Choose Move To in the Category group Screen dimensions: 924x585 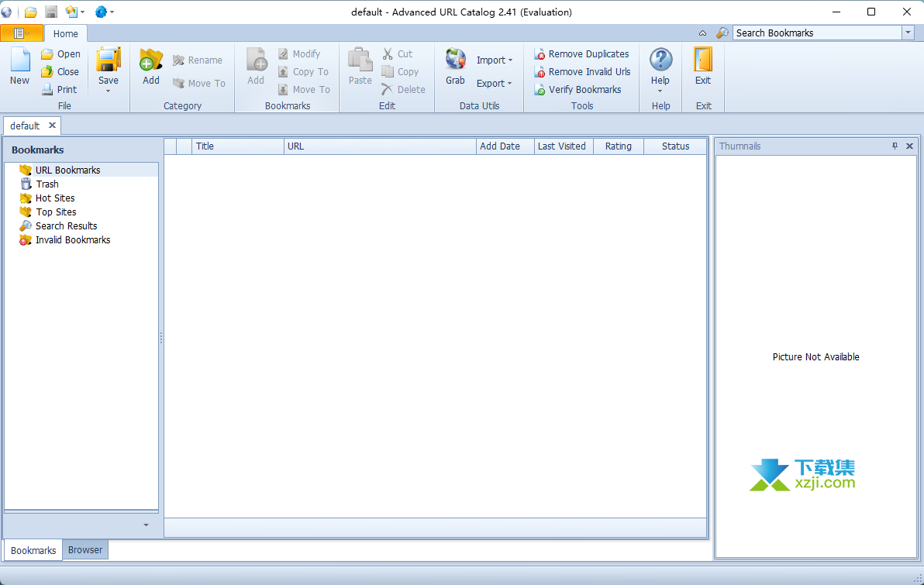(198, 83)
